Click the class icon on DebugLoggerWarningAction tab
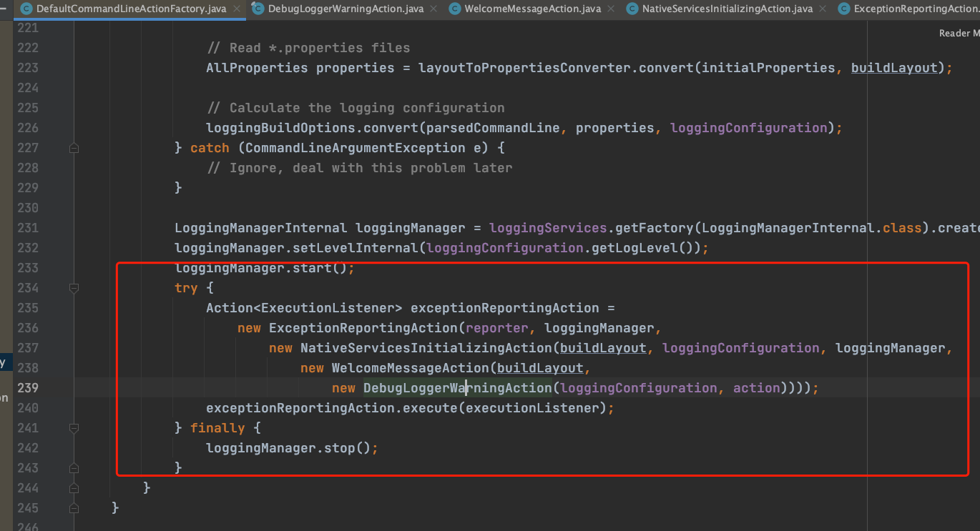Viewport: 980px width, 531px height. (258, 9)
